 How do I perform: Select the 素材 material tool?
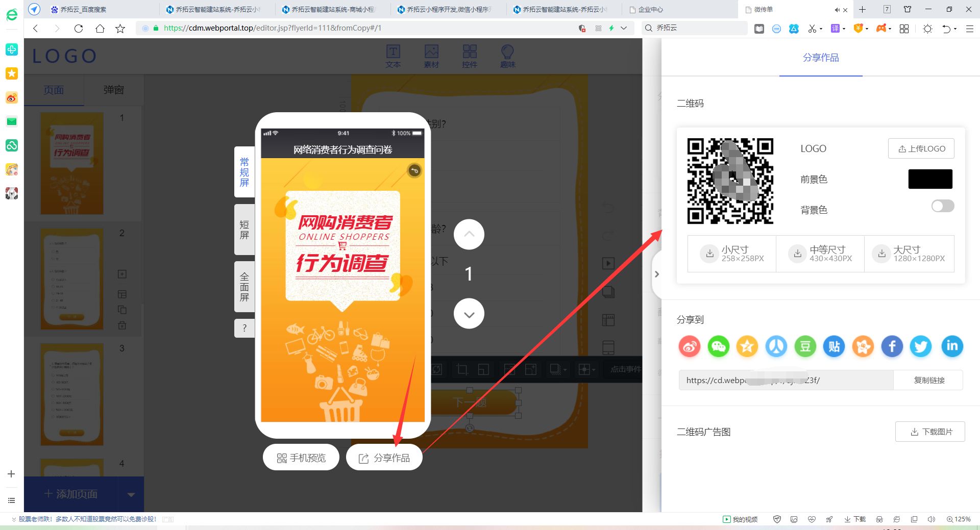431,56
